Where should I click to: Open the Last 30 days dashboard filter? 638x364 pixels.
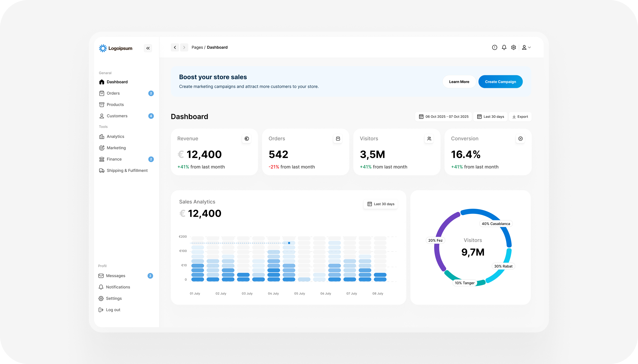pyautogui.click(x=490, y=117)
